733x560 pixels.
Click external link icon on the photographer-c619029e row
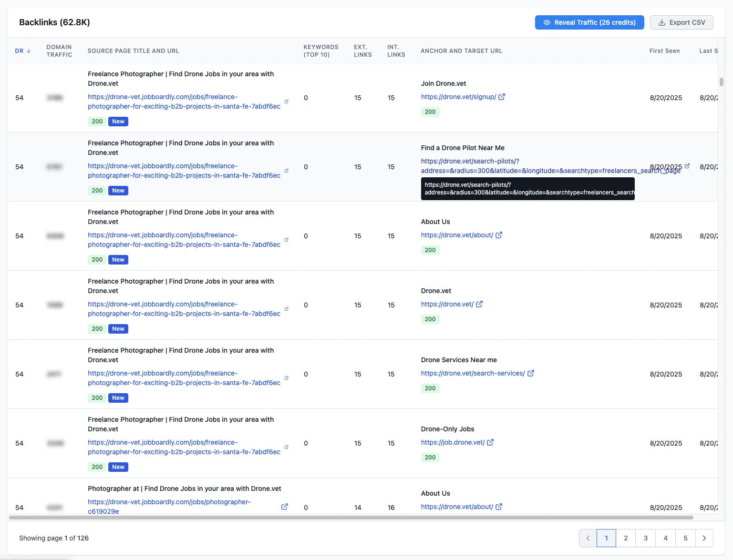click(284, 507)
